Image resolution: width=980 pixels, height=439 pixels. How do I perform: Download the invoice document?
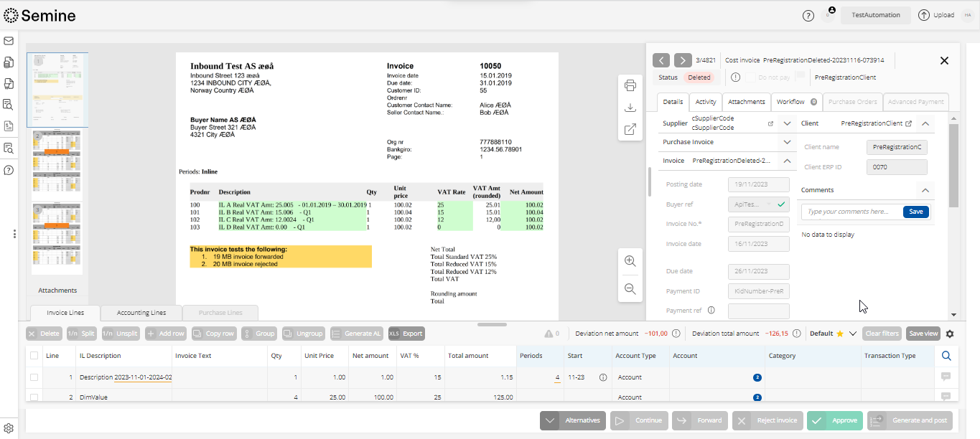630,108
